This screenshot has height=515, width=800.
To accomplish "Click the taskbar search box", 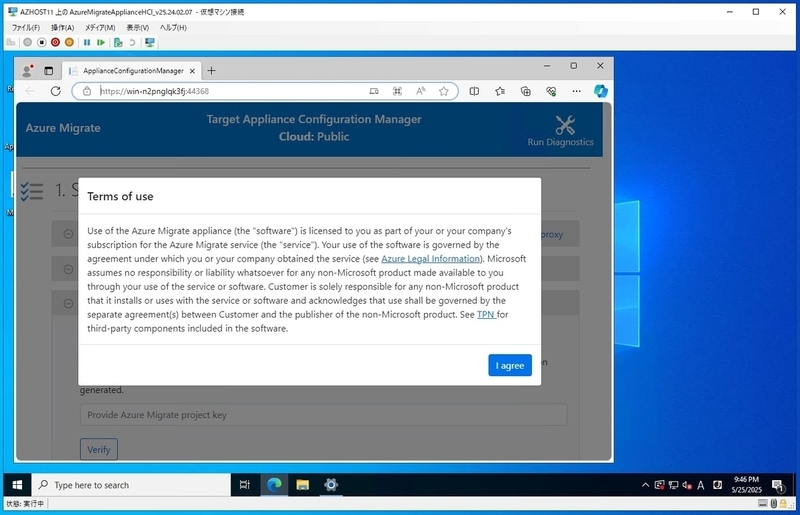I will pos(132,485).
